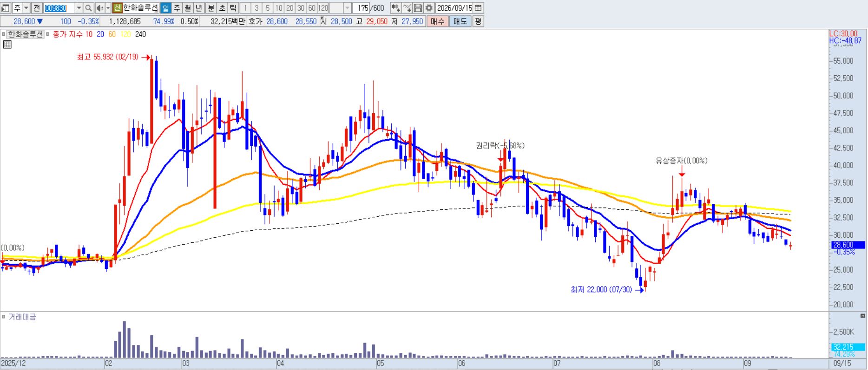Viewport: 868px width, 370px height.
Task: Switch to 초 second period
Action: point(222,8)
